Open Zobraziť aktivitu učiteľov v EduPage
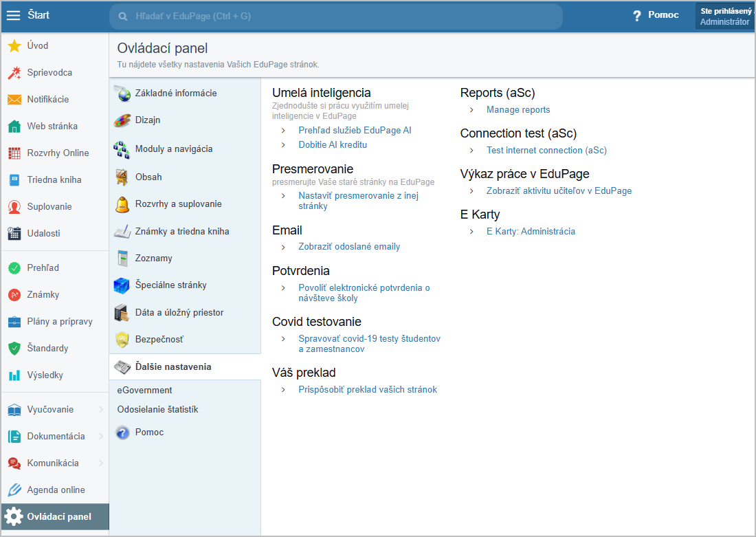 tap(559, 190)
